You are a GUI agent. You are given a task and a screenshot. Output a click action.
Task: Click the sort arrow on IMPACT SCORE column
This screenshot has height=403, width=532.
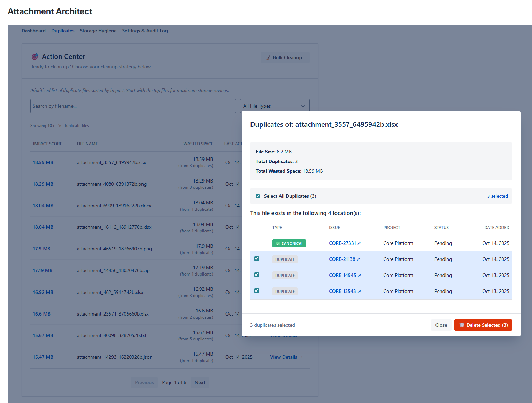65,144
